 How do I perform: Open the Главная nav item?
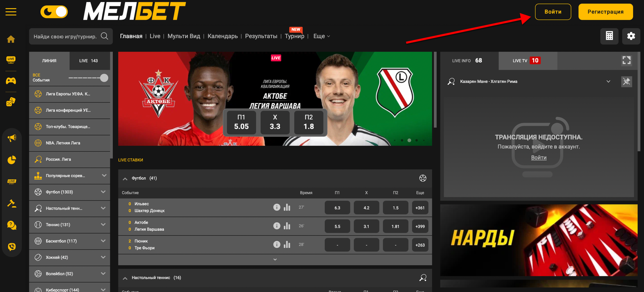(x=131, y=36)
